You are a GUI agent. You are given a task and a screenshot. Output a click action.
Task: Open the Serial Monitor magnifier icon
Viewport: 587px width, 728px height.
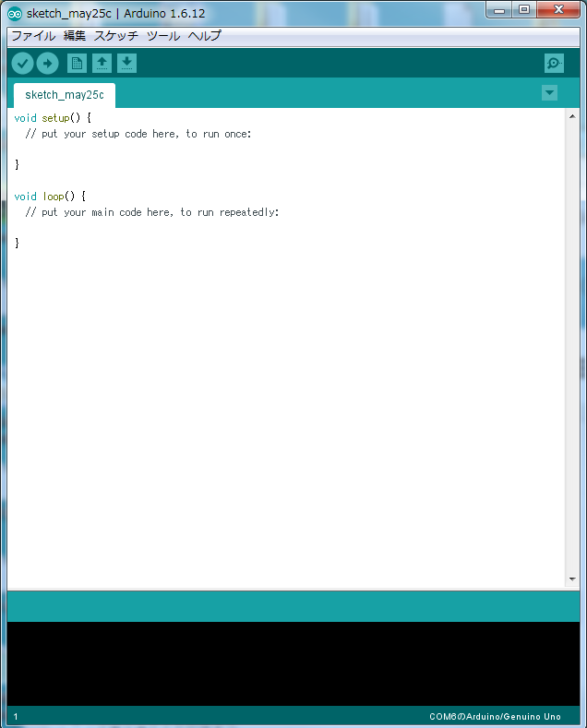coord(554,64)
